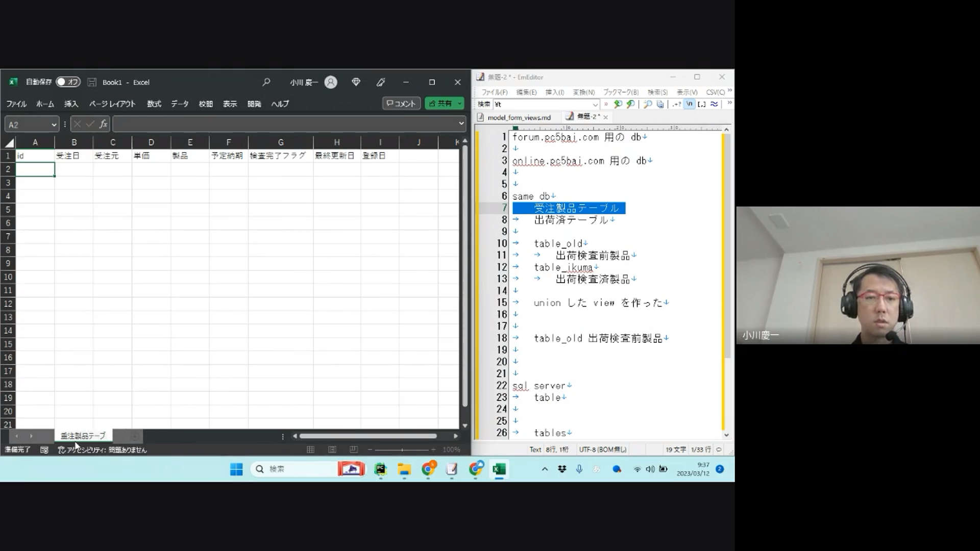Toggle the AutoSave switch in Excel
980x551 pixels.
tap(68, 82)
